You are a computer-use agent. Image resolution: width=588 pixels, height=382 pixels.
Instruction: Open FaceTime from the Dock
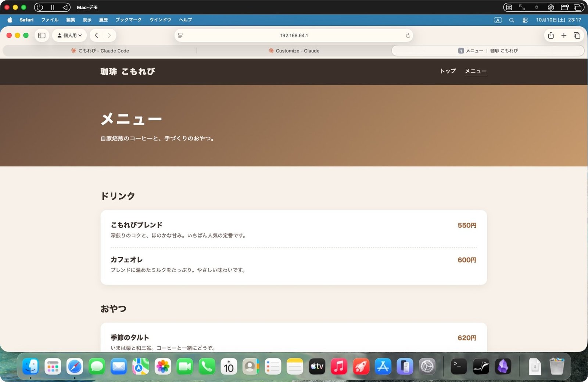click(185, 366)
